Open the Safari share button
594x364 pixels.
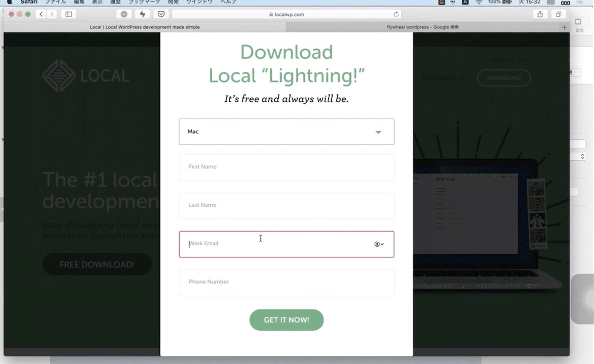541,14
